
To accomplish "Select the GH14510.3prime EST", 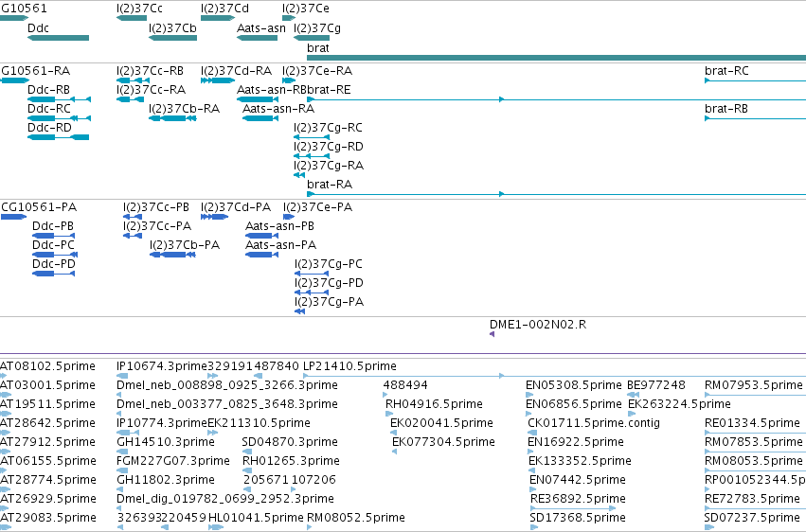I will point(122,452).
